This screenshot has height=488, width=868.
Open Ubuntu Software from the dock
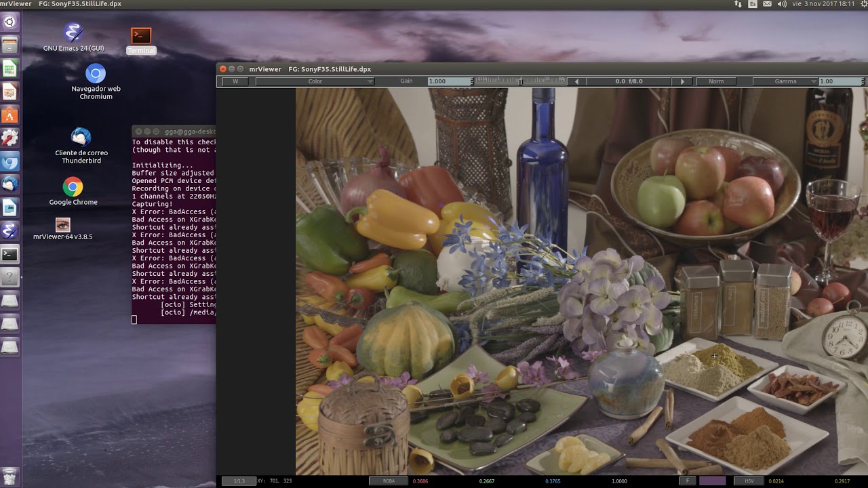point(9,115)
